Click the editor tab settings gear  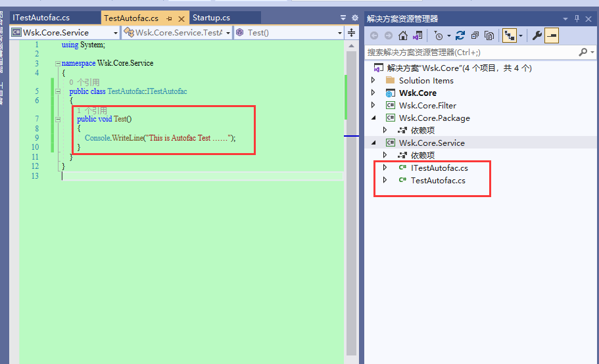355,18
